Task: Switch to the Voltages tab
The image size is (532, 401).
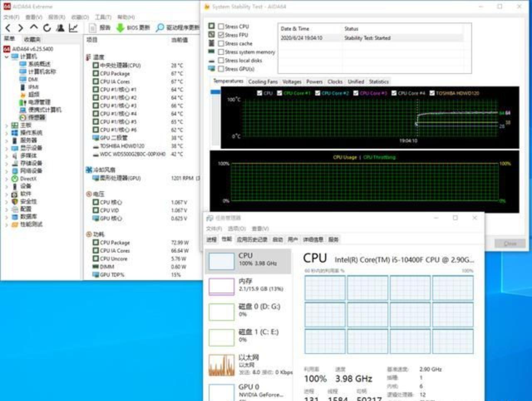Action: pyautogui.click(x=292, y=81)
